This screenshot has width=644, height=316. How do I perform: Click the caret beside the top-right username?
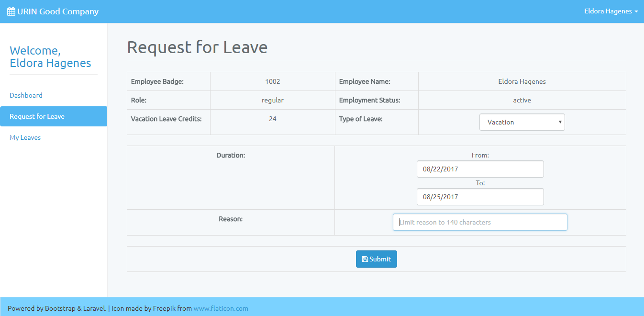636,11
